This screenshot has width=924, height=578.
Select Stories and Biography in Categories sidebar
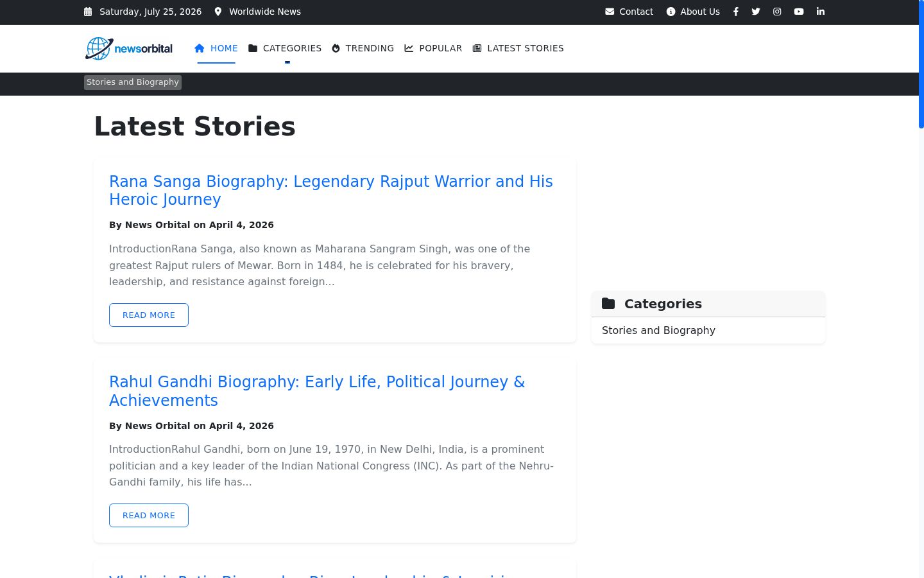click(658, 330)
